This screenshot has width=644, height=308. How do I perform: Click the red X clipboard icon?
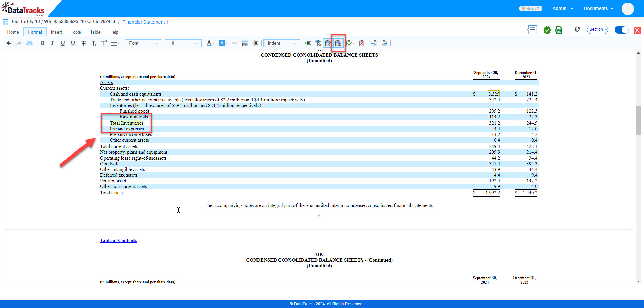click(x=362, y=43)
